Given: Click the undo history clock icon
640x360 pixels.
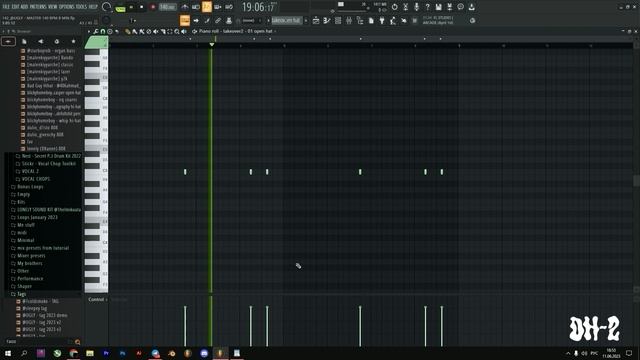Looking at the screenshot, I should pyautogui.click(x=394, y=7).
